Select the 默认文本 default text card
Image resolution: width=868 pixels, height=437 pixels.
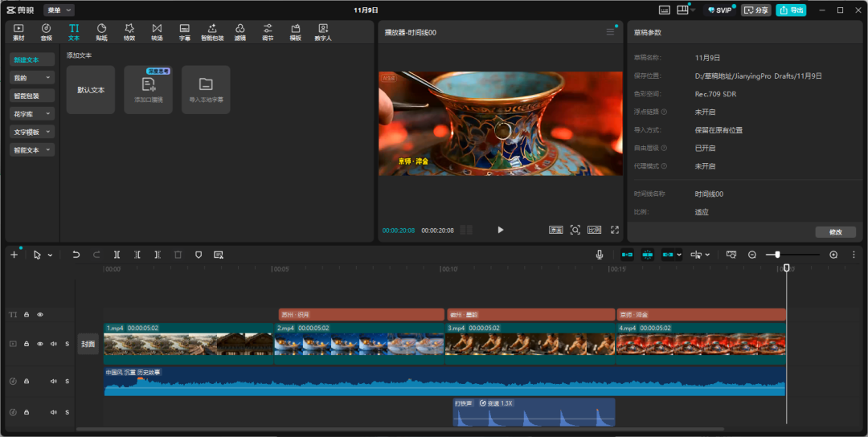[91, 90]
